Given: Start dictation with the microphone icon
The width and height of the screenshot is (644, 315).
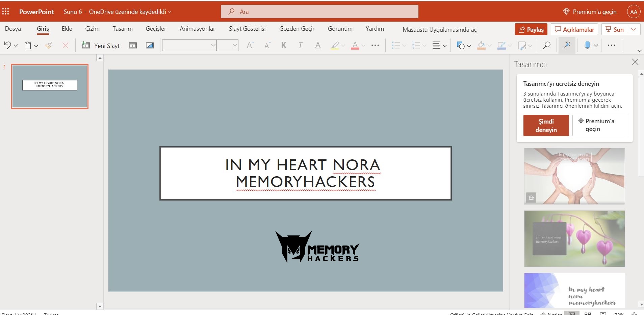Looking at the screenshot, I should point(588,45).
